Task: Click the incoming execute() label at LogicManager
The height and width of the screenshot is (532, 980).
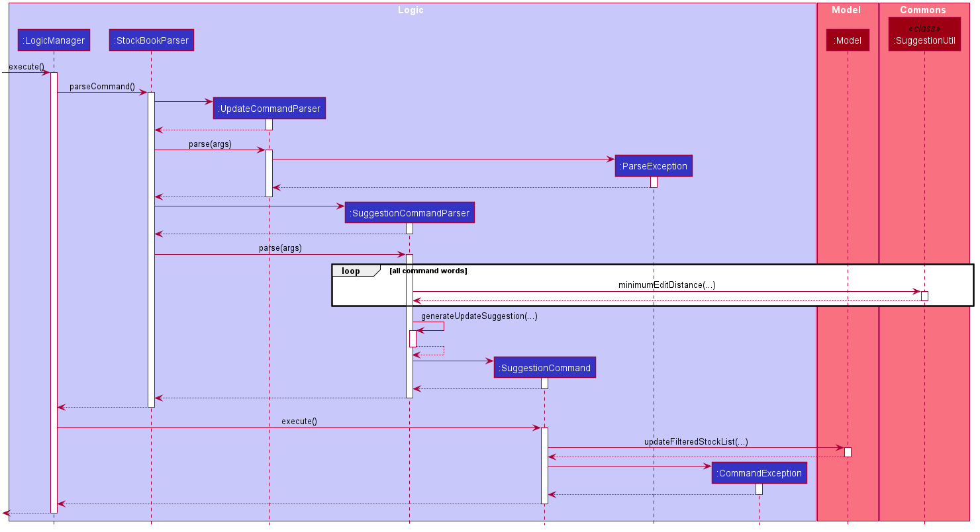Action: tap(26, 67)
